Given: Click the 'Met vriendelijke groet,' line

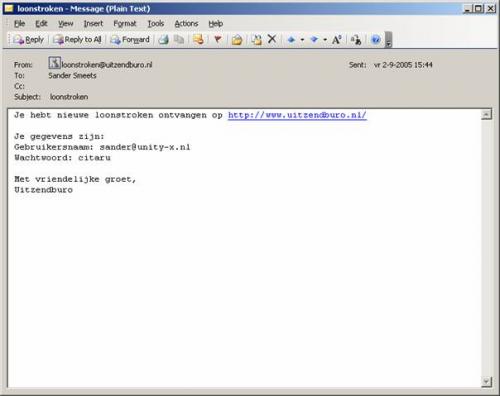Looking at the screenshot, I should pyautogui.click(x=75, y=179).
